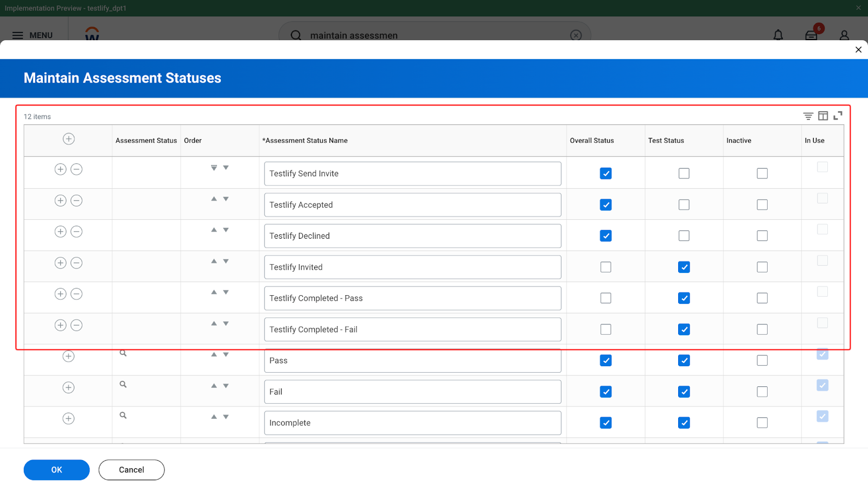Add a row after Testlify Declined
Viewport: 868px width, 491px height.
60,232
